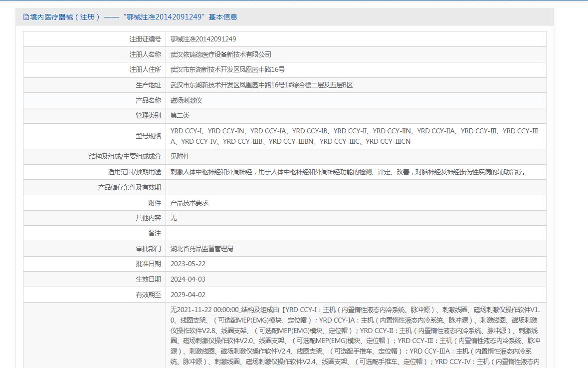Image resolution: width=588 pixels, height=368 pixels.
Task: Click the document icon in the panel header
Action: (26, 17)
